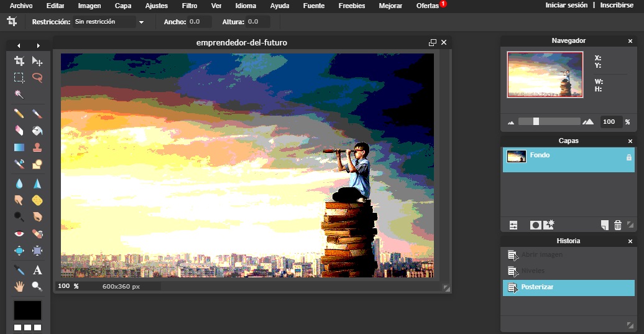Select the Crop tool in the toolbox
644x334 pixels.
[x=19, y=61]
